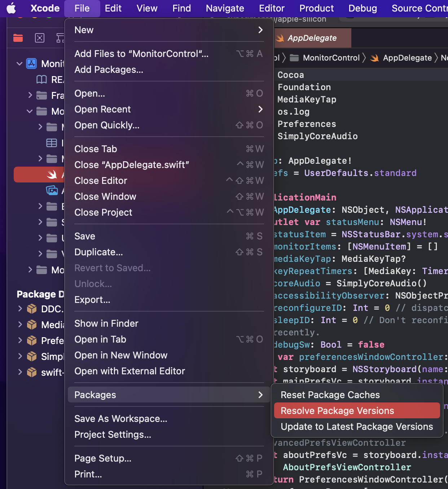Expand the Media package disclosure arrow
This screenshot has width=448, height=489.
(20, 325)
